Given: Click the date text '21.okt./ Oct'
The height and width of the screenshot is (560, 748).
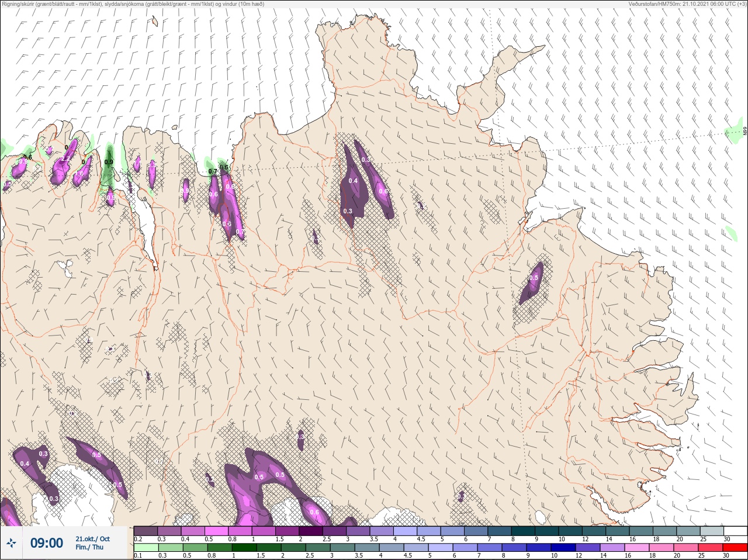Looking at the screenshot, I should (92, 539).
